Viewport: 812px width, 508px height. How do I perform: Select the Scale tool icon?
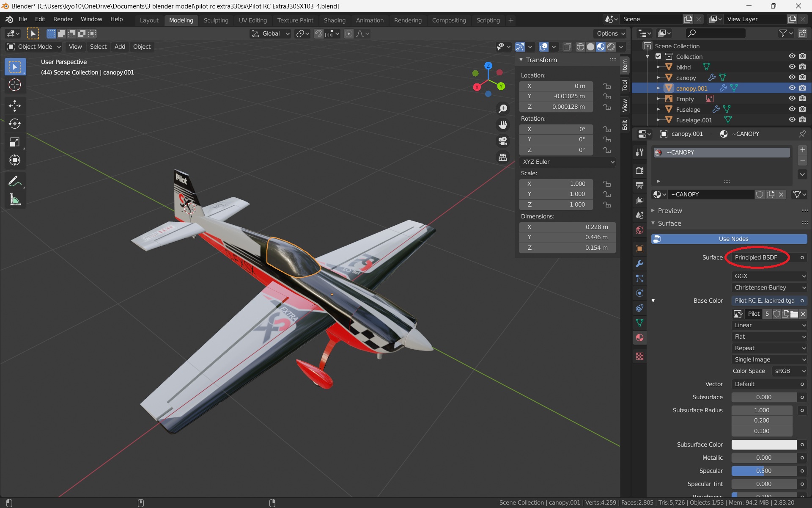click(15, 142)
